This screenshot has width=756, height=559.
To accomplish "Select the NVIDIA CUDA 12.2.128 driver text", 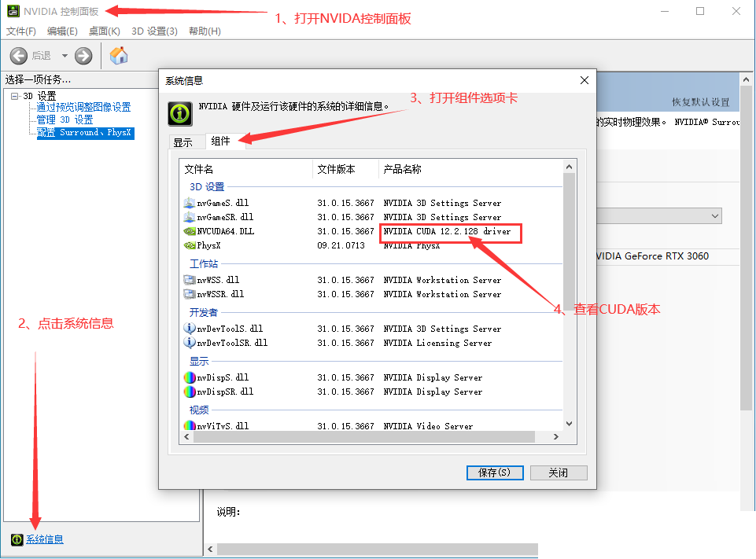I will coord(447,231).
